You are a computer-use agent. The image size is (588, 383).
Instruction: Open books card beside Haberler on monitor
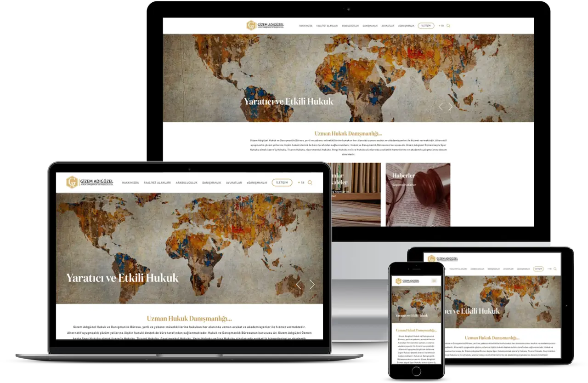pyautogui.click(x=356, y=194)
